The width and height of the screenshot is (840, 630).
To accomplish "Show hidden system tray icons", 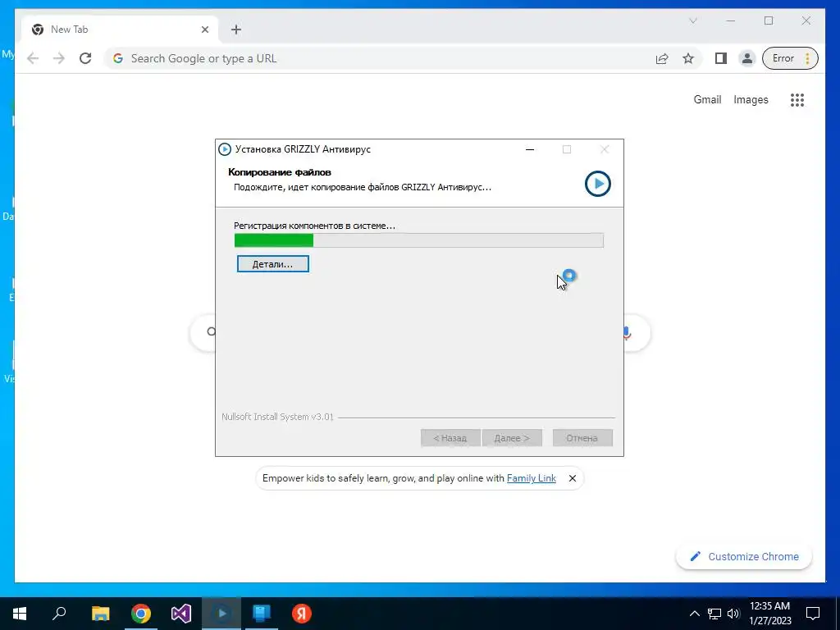I will pos(694,614).
